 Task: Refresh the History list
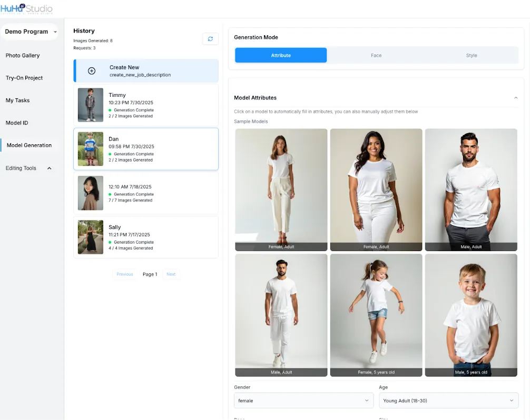210,39
